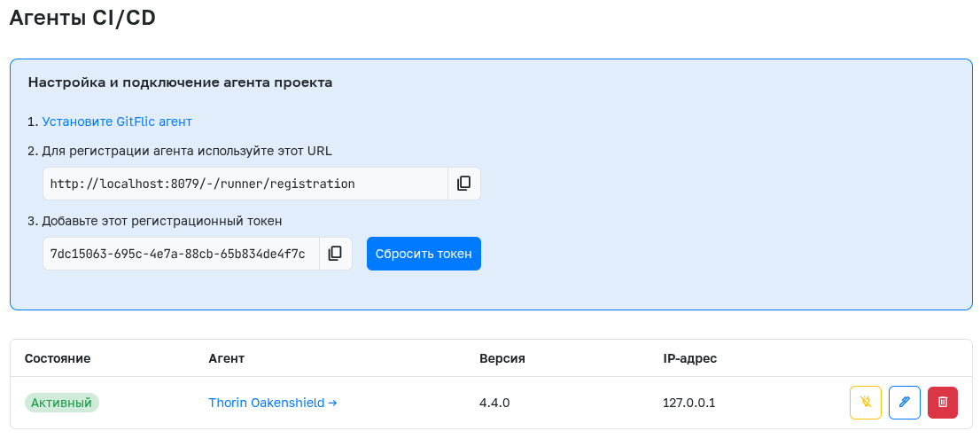Click the IP address 127.0.0.1 cell
This screenshot has width=980, height=439.
click(x=688, y=403)
